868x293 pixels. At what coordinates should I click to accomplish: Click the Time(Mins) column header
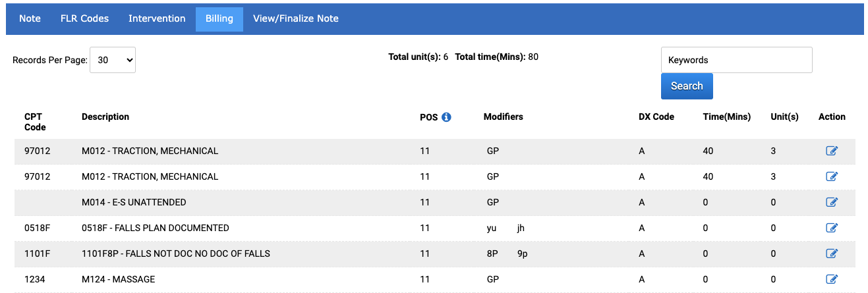point(727,117)
